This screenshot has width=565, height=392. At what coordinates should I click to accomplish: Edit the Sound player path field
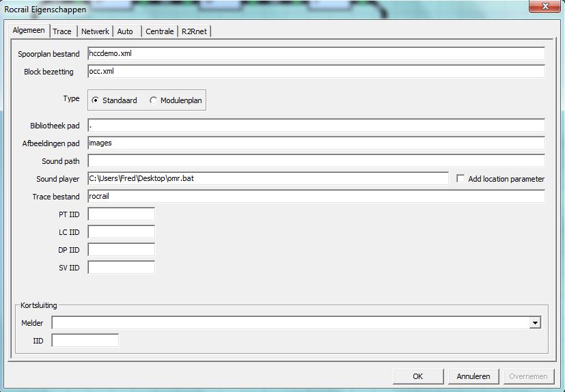pos(268,179)
